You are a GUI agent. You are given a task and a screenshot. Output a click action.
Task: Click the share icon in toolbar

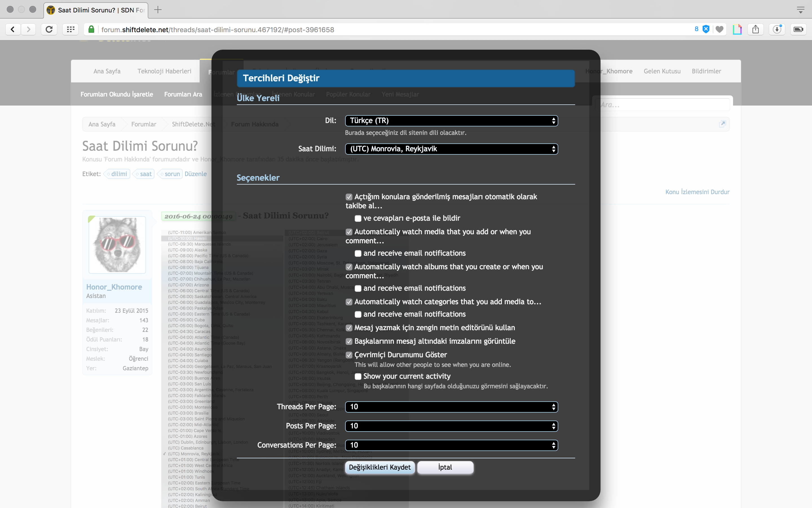[x=755, y=30]
